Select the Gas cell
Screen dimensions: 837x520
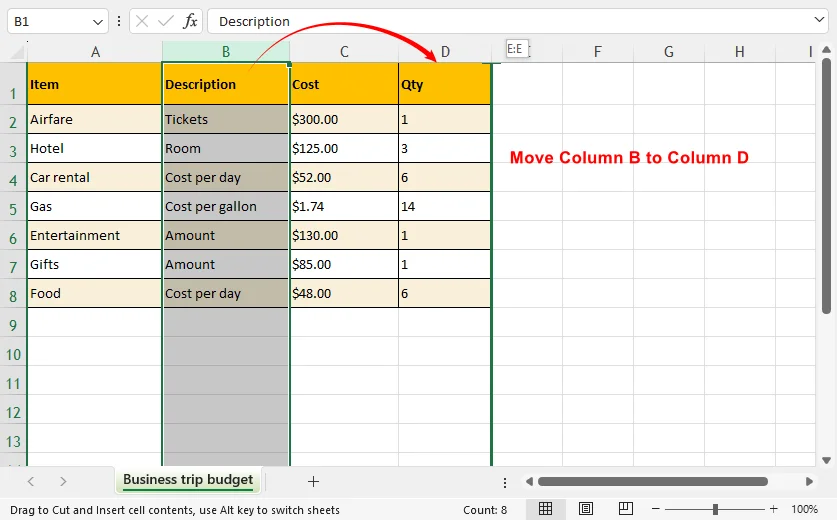pos(94,206)
